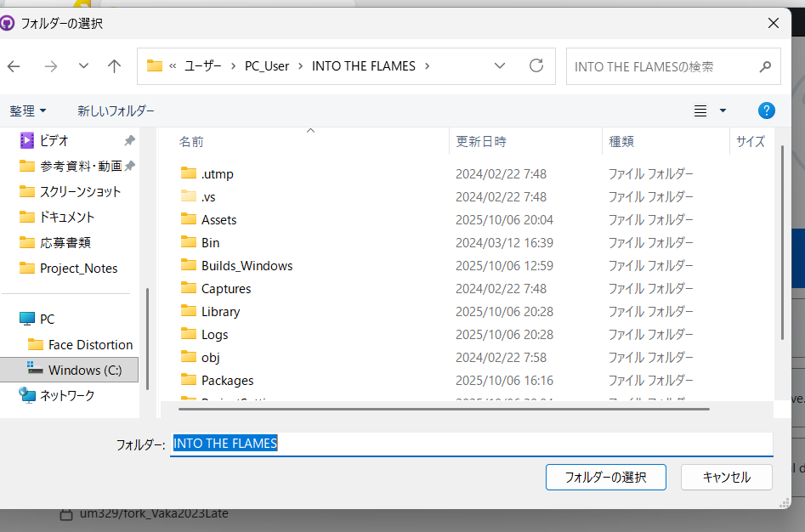Screen dimensions: 805x532
Task: Confirm with フォルダーの選択 button
Action: [x=606, y=477]
